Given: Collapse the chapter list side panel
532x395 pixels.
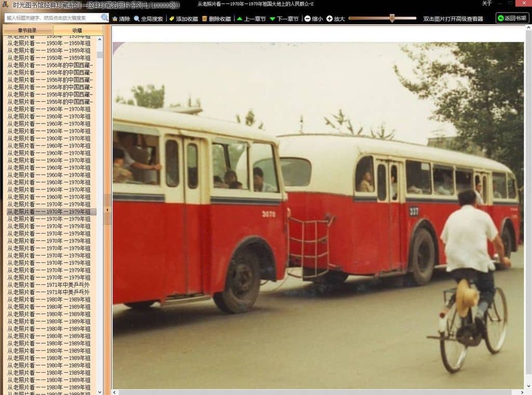Looking at the screenshot, I should pyautogui.click(x=108, y=210).
